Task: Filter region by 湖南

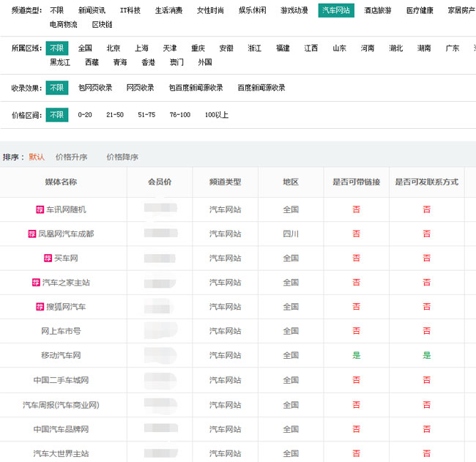Action: click(424, 48)
